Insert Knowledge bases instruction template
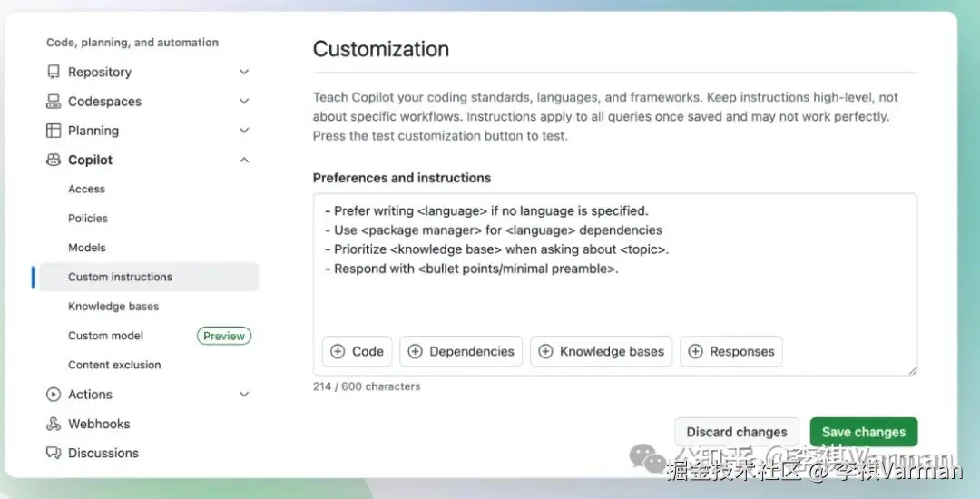The image size is (980, 499). [x=602, y=352]
